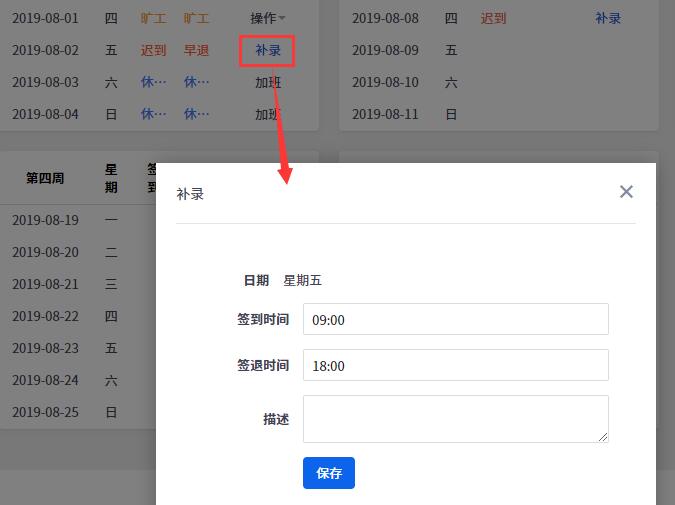Image resolution: width=675 pixels, height=505 pixels.
Task: Close the 补录 dialog with the X icon
Action: pos(626,191)
